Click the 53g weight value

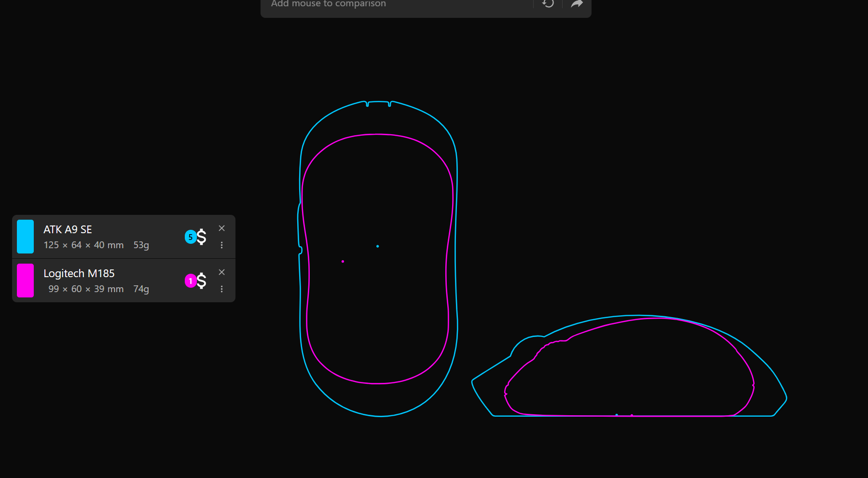141,245
